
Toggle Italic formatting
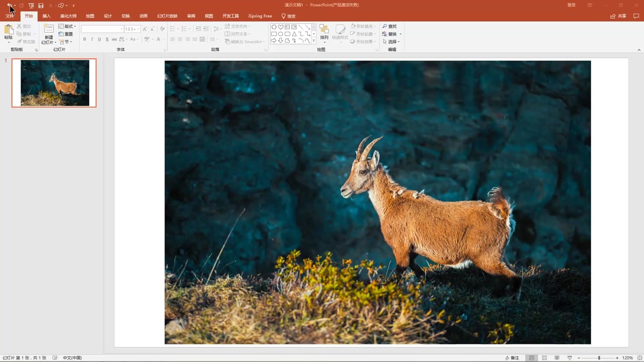pos(92,39)
